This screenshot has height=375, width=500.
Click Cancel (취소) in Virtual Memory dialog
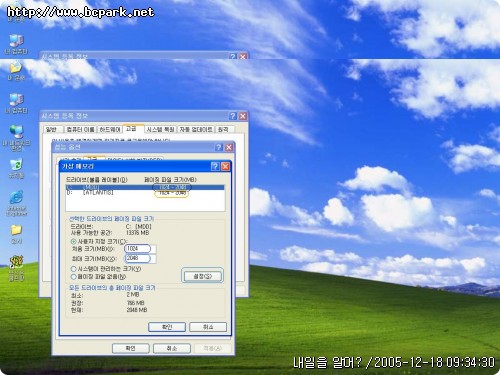click(x=208, y=327)
